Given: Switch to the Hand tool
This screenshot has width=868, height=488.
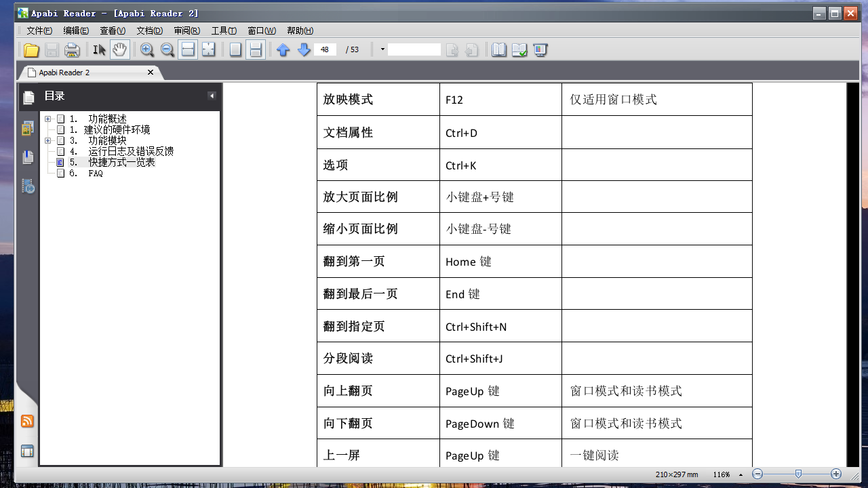Looking at the screenshot, I should [120, 49].
